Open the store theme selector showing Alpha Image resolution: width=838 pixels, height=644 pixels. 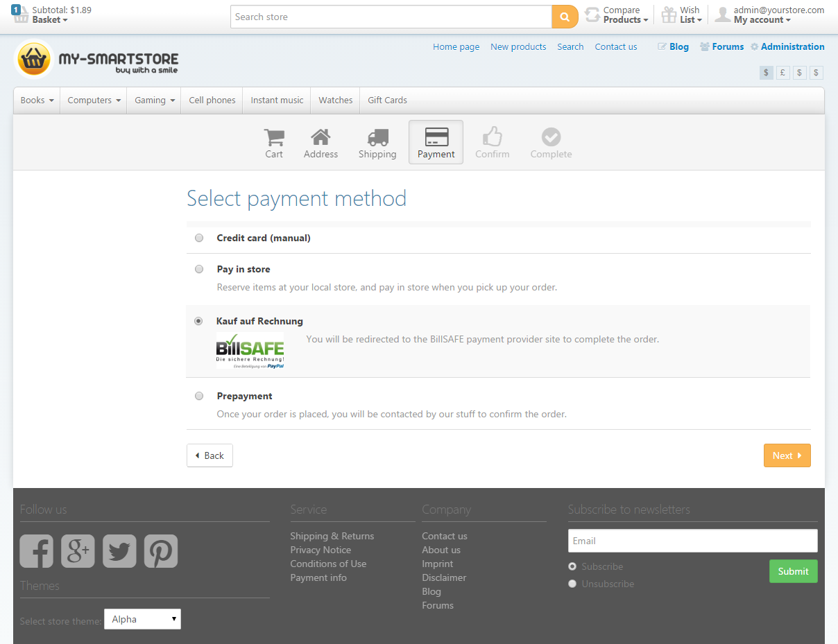click(x=142, y=618)
